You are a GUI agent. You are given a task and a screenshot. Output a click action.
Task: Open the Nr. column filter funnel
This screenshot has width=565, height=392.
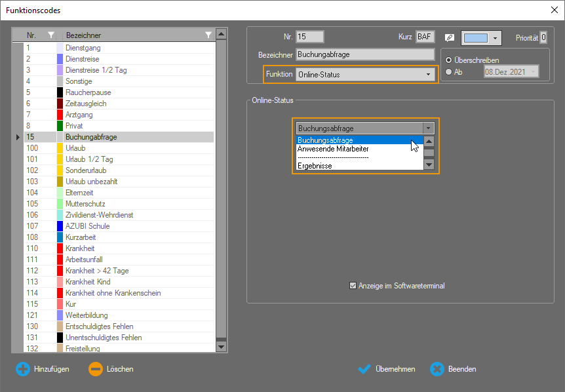coord(50,35)
